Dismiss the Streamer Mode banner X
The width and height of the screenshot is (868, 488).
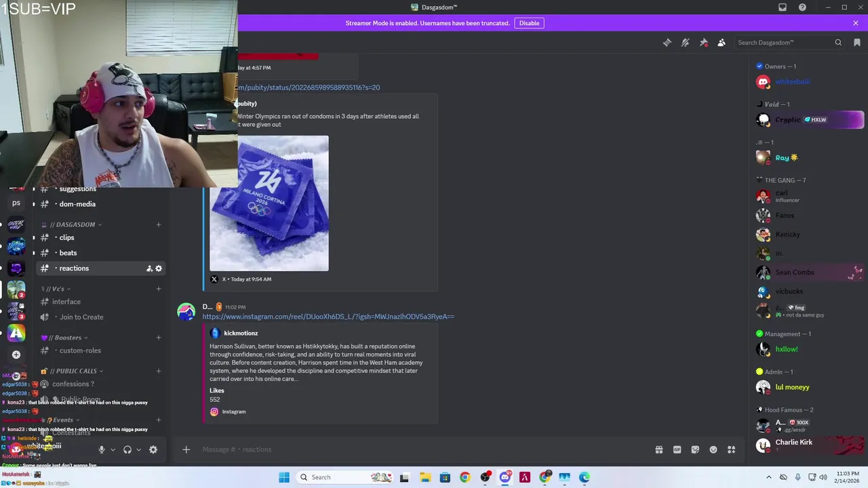856,23
